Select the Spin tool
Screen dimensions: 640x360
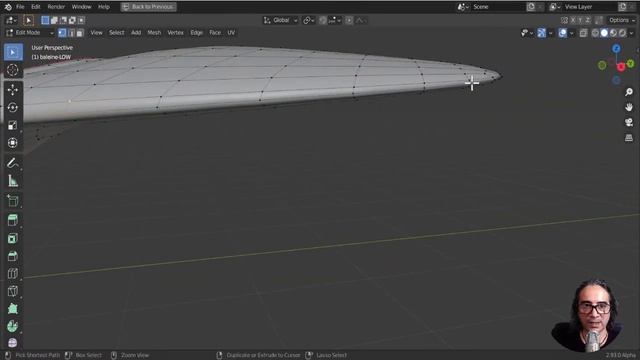(13, 326)
